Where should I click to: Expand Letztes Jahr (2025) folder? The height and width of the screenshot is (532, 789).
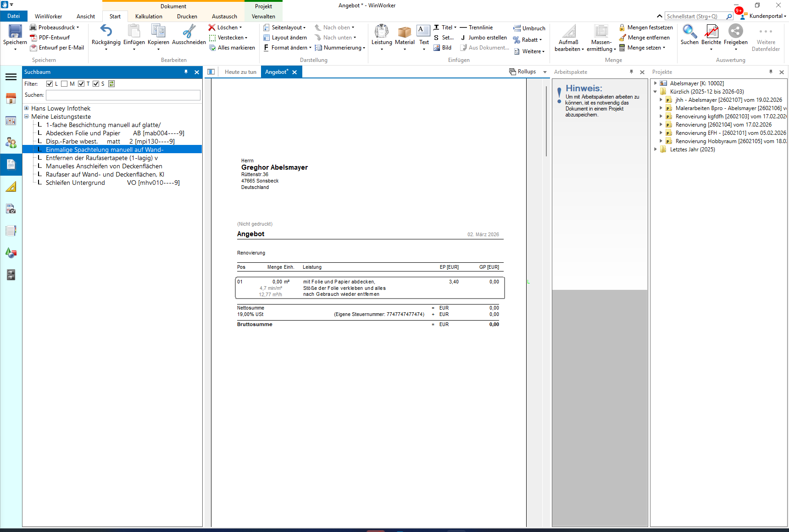656,150
